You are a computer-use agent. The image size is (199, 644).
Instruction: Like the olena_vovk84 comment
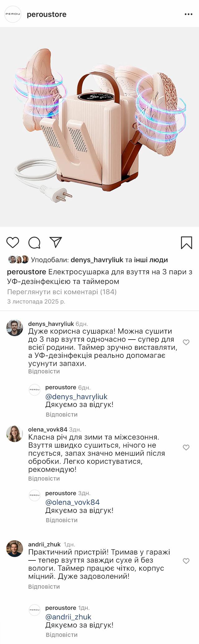coord(186,447)
